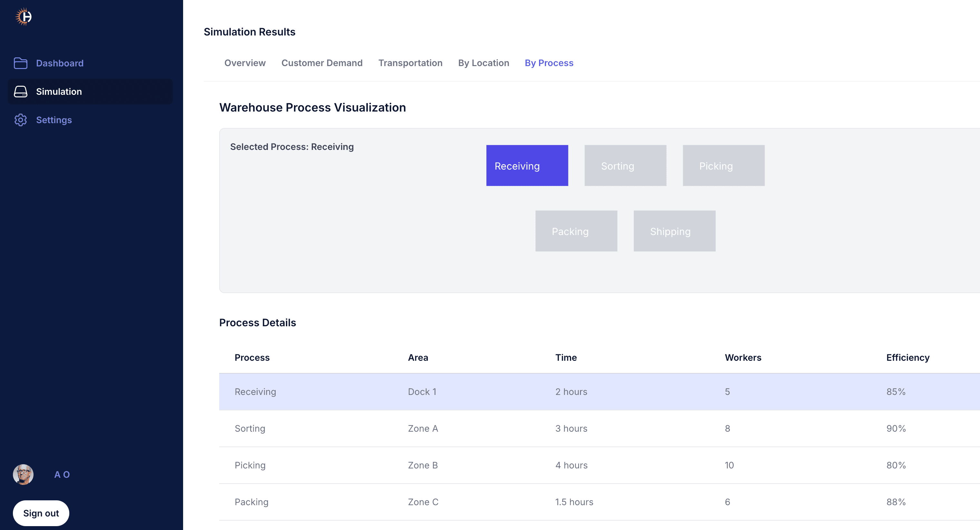Screen dimensions: 980x530
Task: Select the Sorting process block
Action: pyautogui.click(x=625, y=165)
